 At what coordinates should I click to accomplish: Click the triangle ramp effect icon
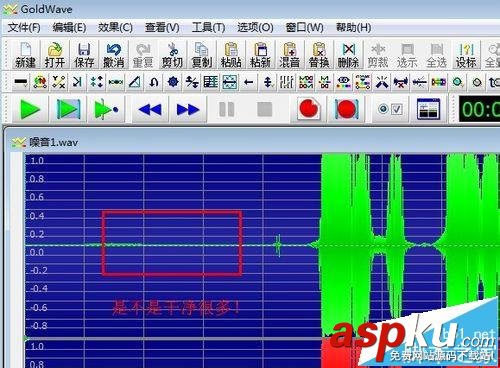[x=135, y=82]
